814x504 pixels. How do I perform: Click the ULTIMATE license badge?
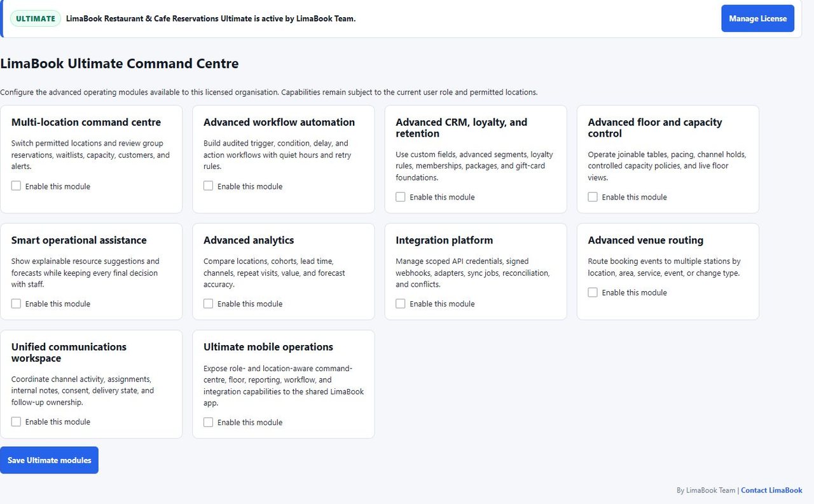[x=36, y=18]
